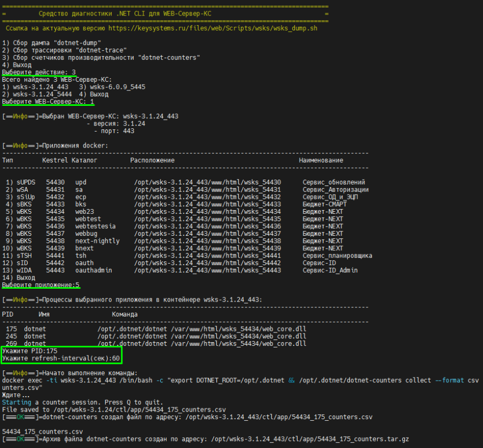This screenshot has width=483, height=448.
Task: Click OK line 'dotnet-counters создал файл по адресу'
Action: click(188, 418)
